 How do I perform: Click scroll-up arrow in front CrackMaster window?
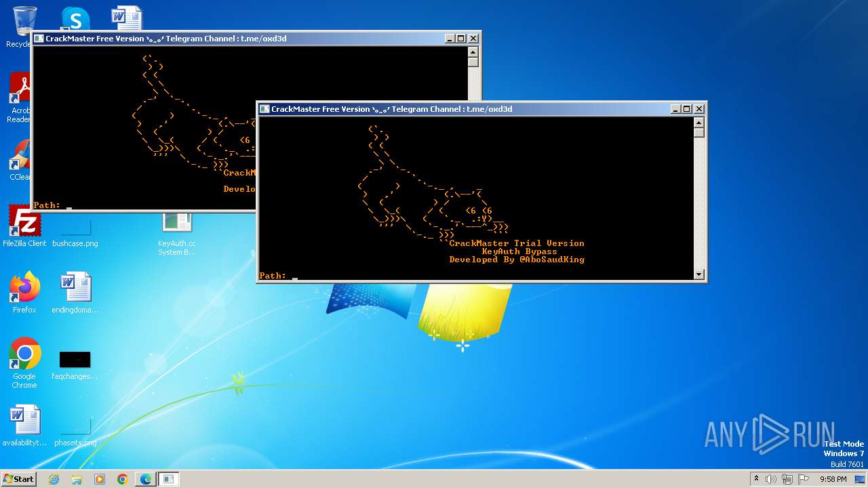(699, 123)
